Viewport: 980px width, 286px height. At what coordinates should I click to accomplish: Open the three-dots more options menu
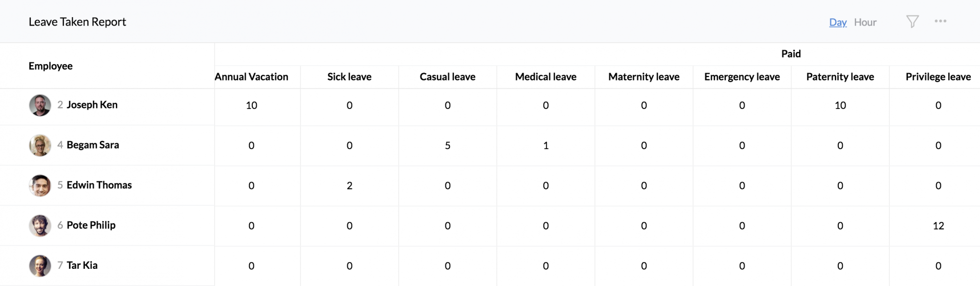(x=940, y=21)
